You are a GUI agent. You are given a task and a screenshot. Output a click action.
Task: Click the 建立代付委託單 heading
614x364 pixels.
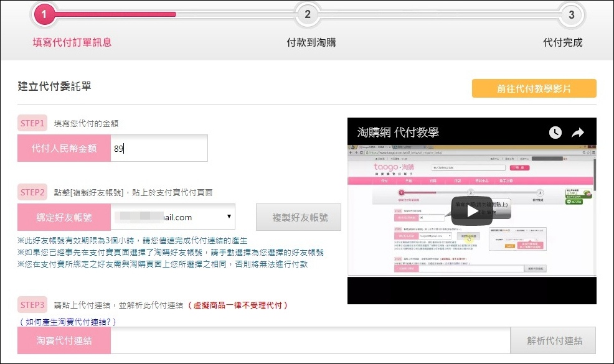click(x=54, y=86)
